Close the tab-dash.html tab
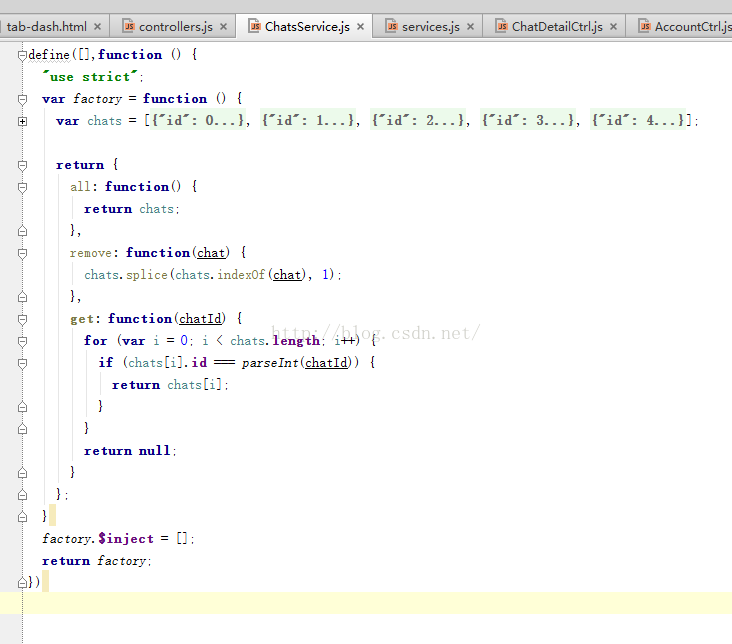 (x=97, y=27)
